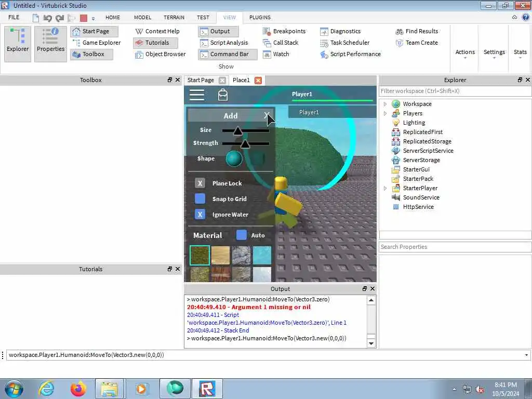Toggle the Output window
Viewport: 532px width, 399px height.
[x=219, y=31]
